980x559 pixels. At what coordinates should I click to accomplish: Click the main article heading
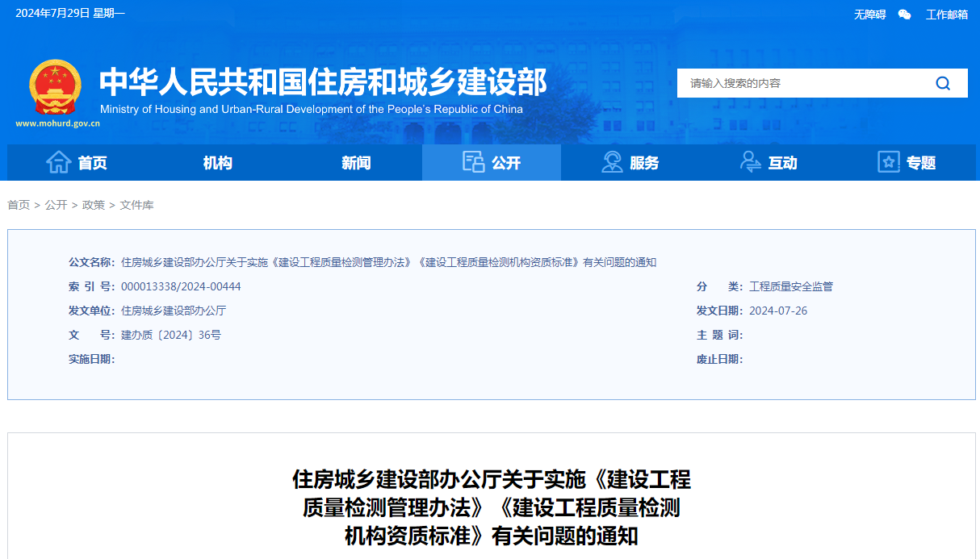point(492,507)
